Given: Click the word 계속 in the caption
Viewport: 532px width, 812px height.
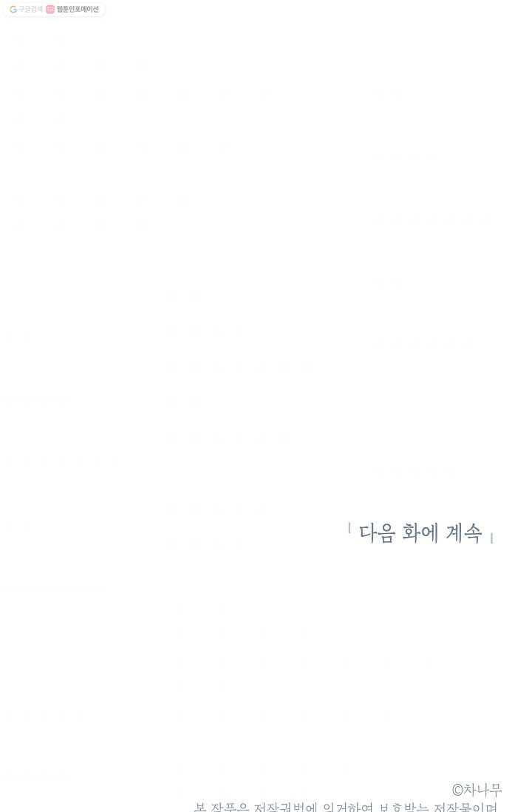Looking at the screenshot, I should 463,533.
